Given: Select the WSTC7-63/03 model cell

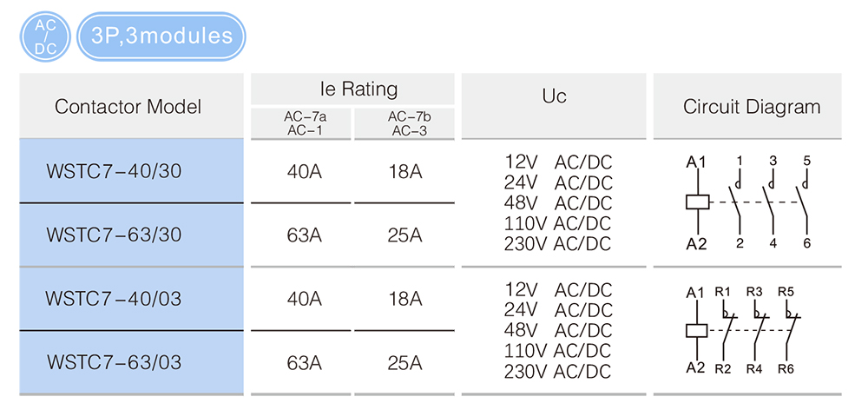Looking at the screenshot, I should point(131,362).
